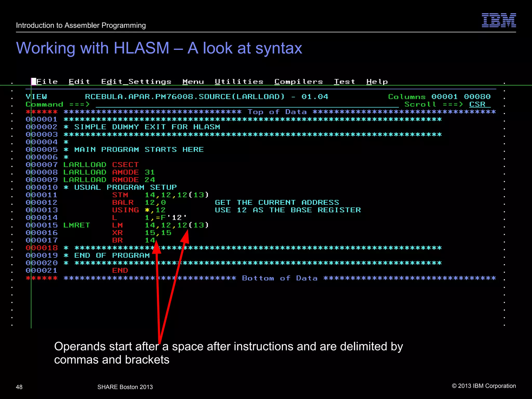Image resolution: width=532 pixels, height=399 pixels.
Task: Open the Utilities menu
Action: point(239,82)
